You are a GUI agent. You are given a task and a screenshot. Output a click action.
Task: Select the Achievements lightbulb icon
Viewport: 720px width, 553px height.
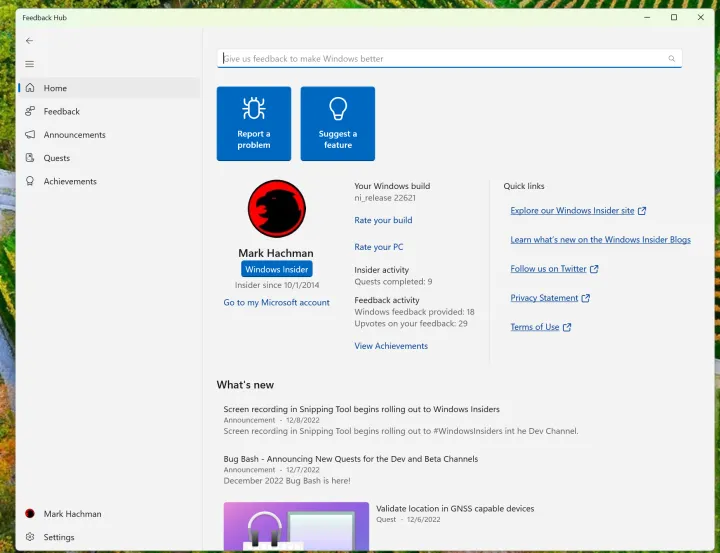30,181
